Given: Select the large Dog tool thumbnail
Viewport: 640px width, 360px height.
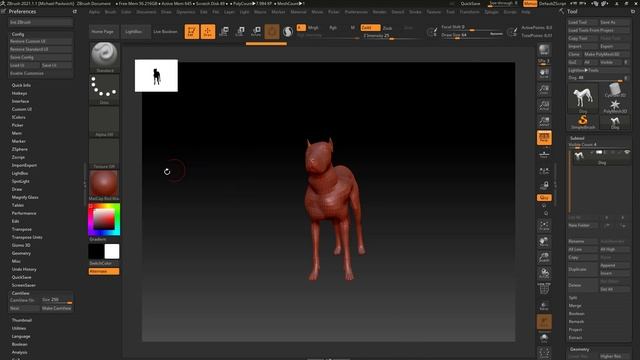Looking at the screenshot, I should click(583, 98).
